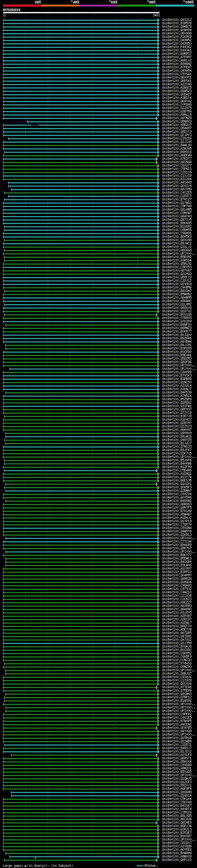Select hit label UniRef100_C5K1K4
This screenshot has height=868, width=197.
tap(177, 799)
